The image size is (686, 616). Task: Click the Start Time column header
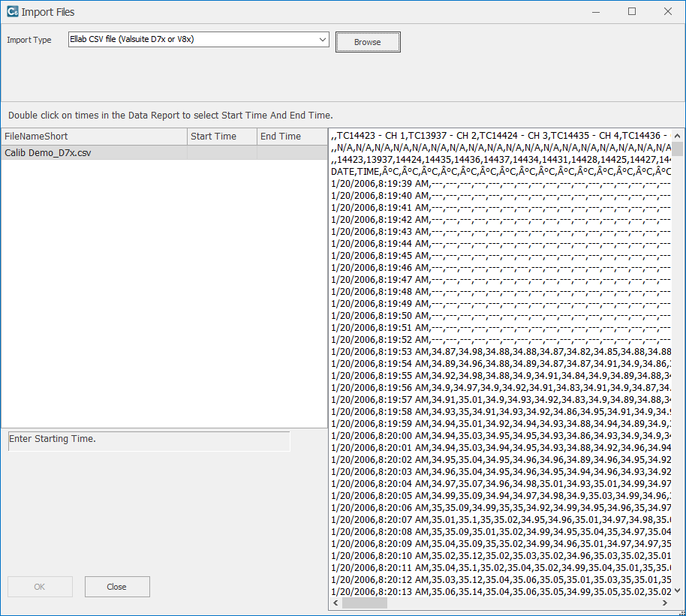tap(222, 137)
